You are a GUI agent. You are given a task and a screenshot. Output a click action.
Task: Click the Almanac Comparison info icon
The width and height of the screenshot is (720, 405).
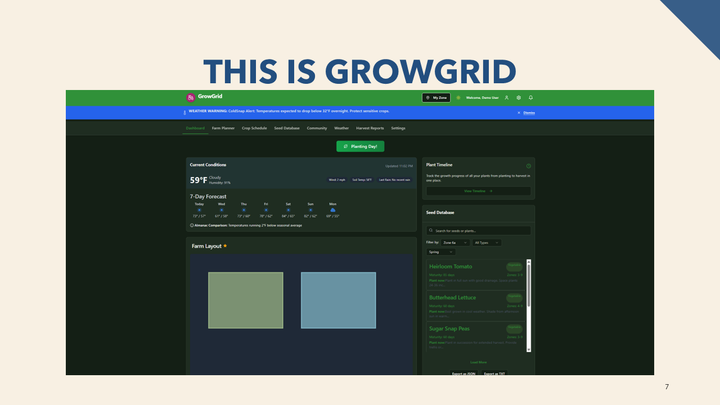pyautogui.click(x=192, y=225)
